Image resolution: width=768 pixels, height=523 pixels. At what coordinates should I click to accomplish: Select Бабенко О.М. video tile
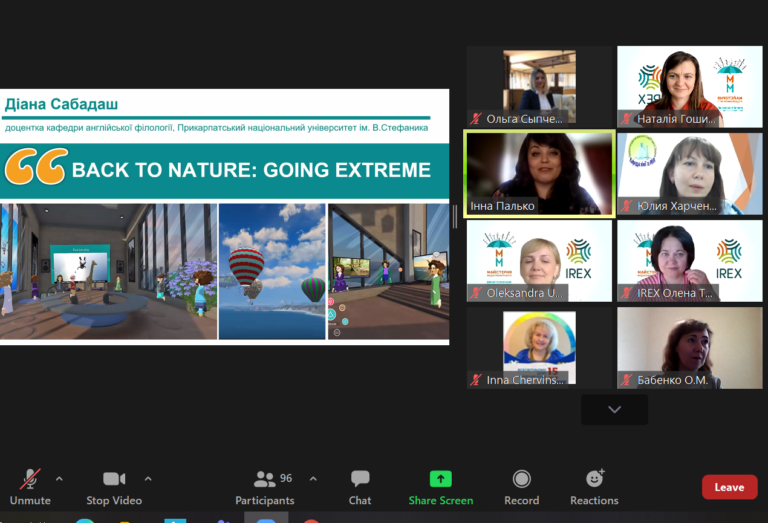(690, 348)
